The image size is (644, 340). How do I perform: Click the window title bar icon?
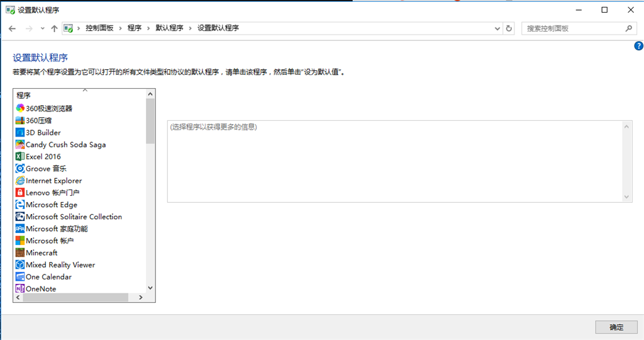point(10,10)
